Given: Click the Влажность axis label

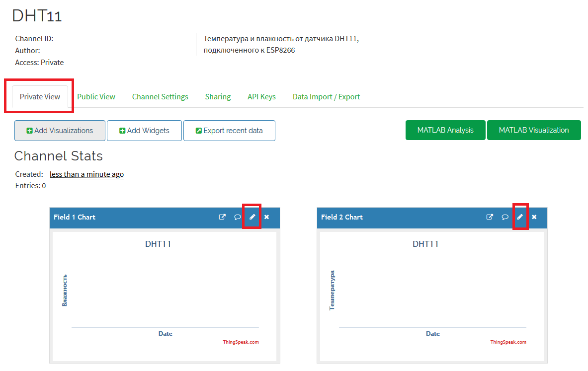Looking at the screenshot, I should [x=65, y=291].
